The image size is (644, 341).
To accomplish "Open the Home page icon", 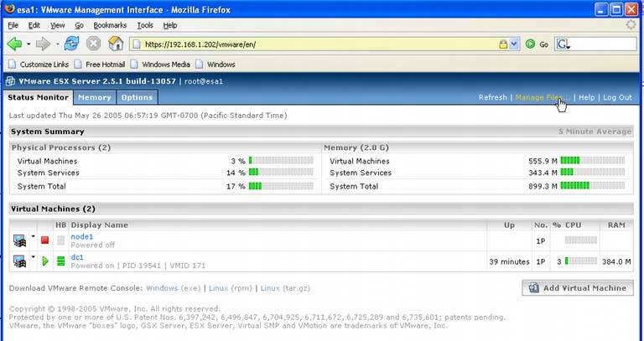I will click(116, 44).
